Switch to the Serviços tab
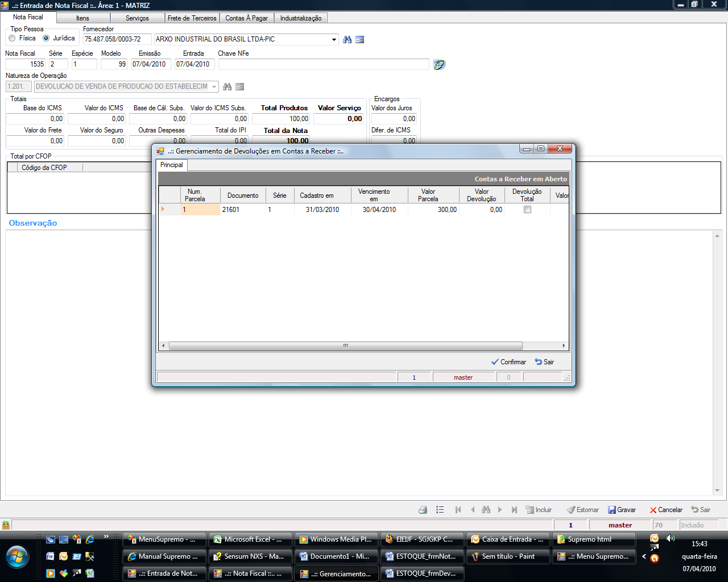Screen dimensions: 728x582 [x=137, y=18]
